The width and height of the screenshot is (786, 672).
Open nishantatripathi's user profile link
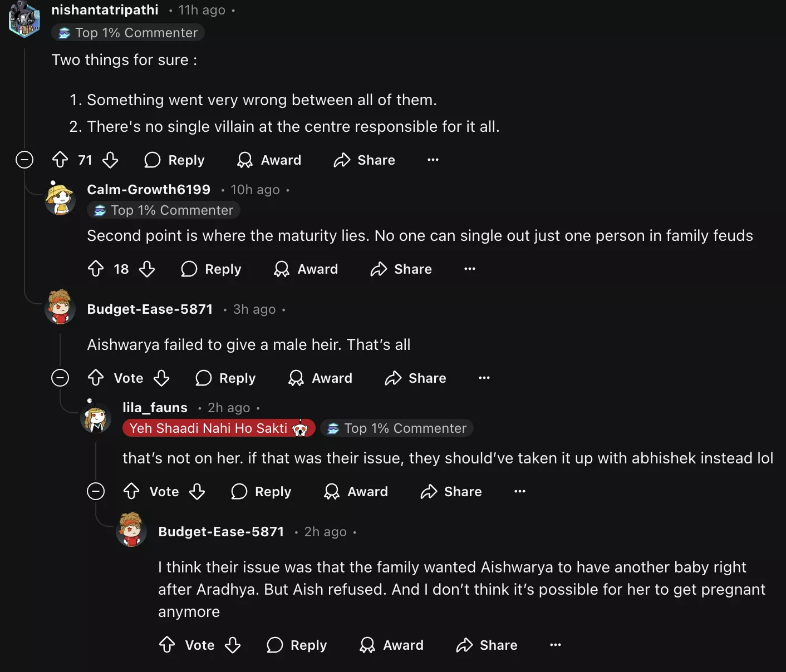coord(105,10)
